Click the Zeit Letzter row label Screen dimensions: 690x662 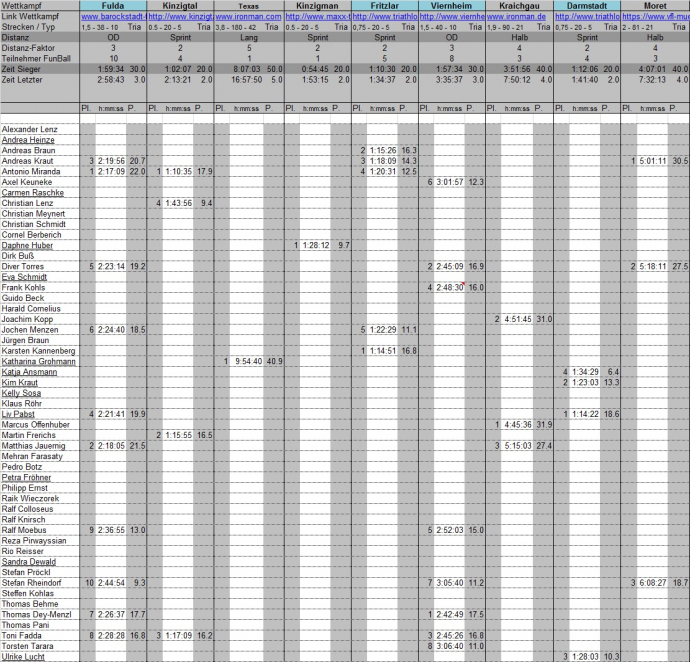[22, 80]
